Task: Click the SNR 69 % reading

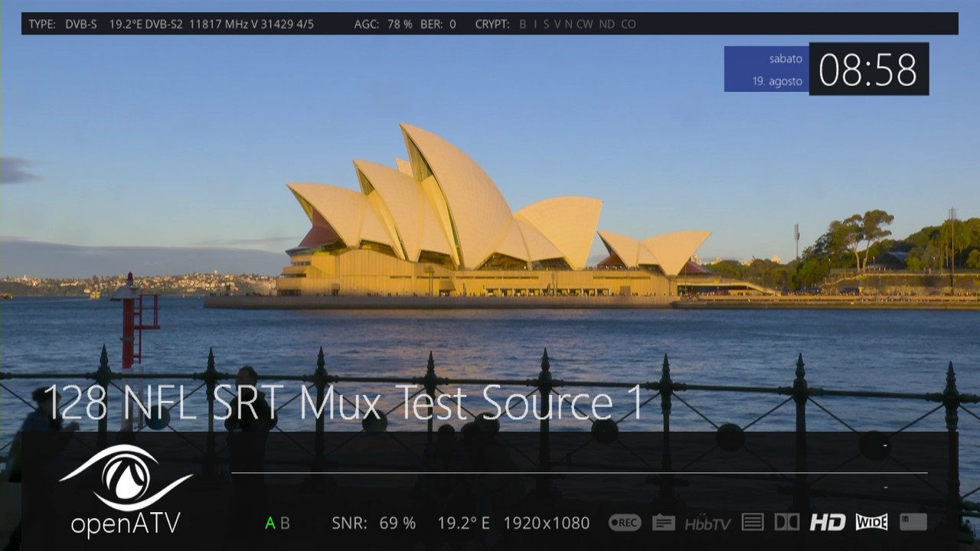Action: [374, 523]
